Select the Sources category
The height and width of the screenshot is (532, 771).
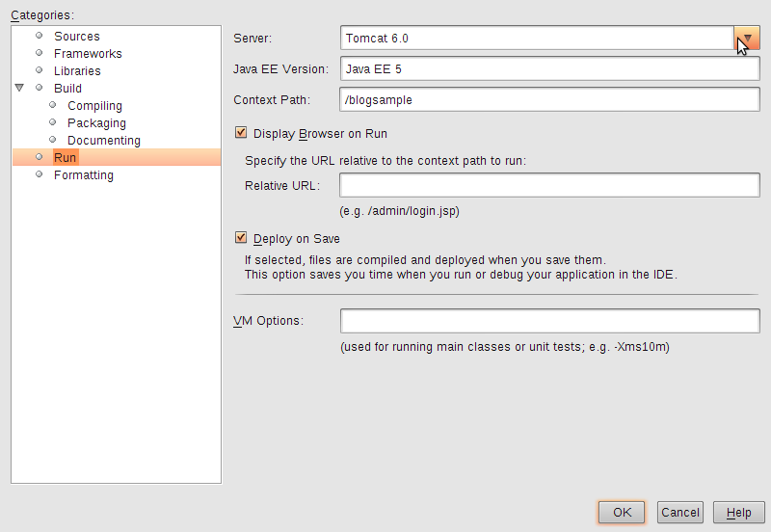[x=77, y=37]
